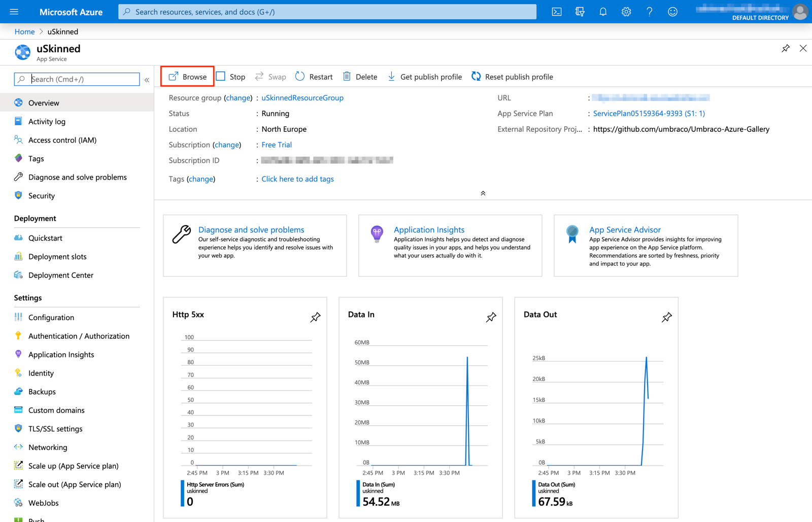Pin the Http 5xx chart

pyautogui.click(x=315, y=317)
